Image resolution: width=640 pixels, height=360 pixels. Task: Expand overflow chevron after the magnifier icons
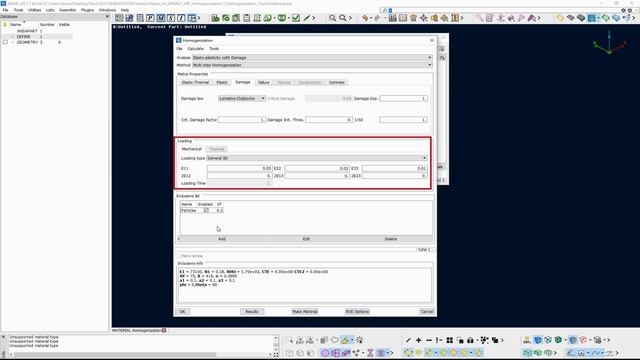point(350,18)
